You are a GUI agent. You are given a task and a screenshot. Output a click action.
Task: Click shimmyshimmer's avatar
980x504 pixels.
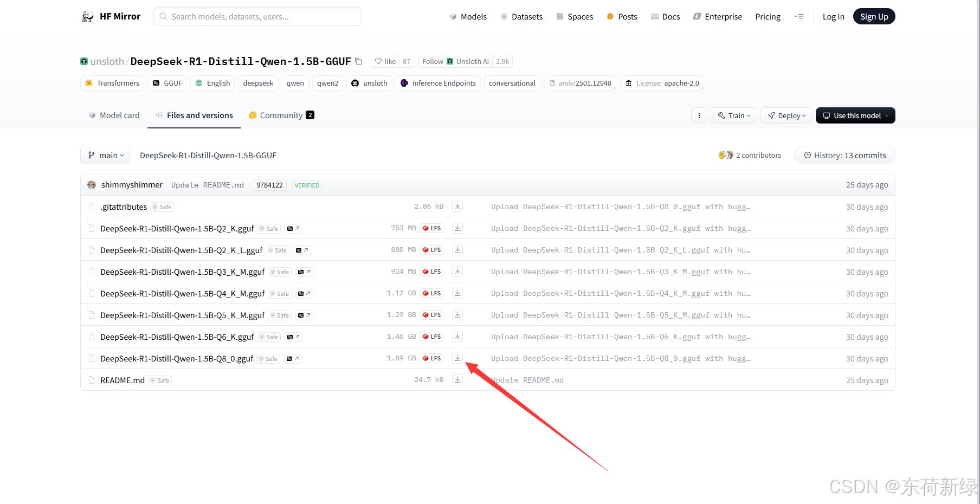pyautogui.click(x=92, y=185)
